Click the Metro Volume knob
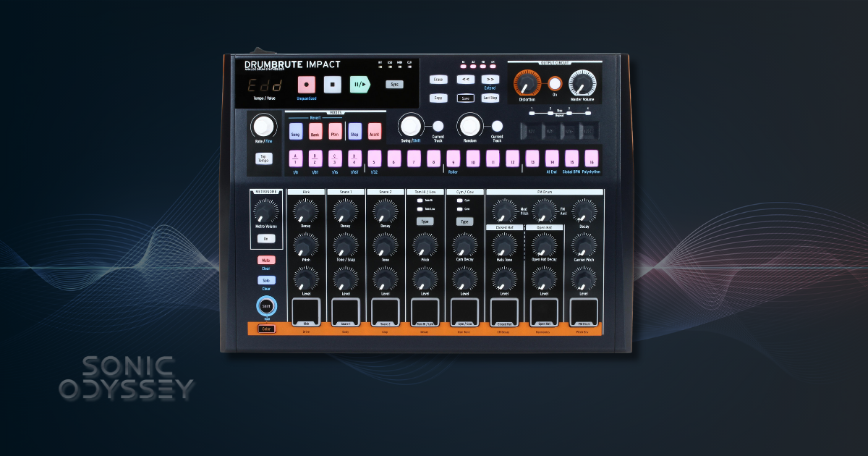 click(x=265, y=211)
